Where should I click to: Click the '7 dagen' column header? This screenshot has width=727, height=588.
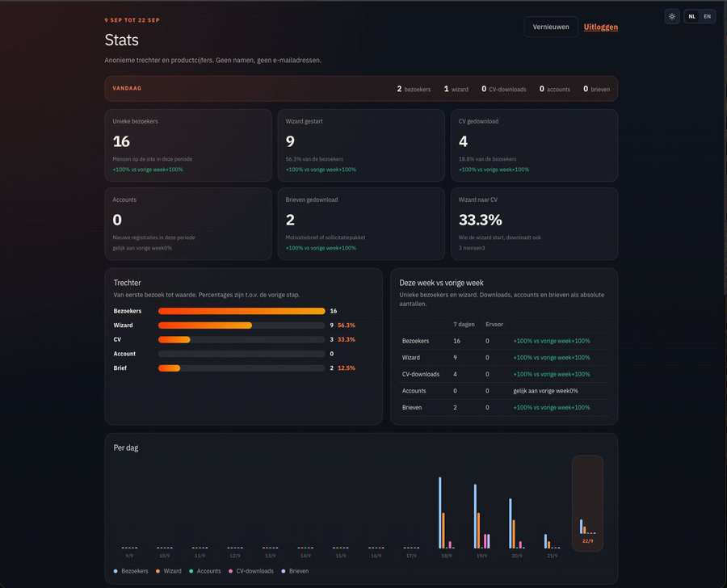464,324
